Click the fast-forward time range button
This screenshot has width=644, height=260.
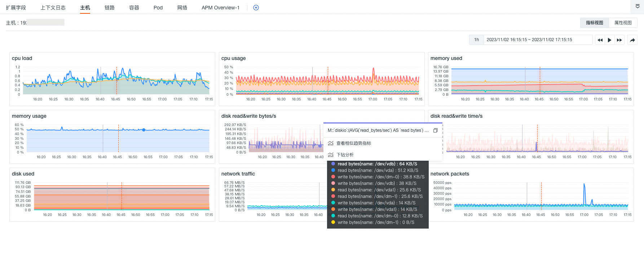point(619,40)
